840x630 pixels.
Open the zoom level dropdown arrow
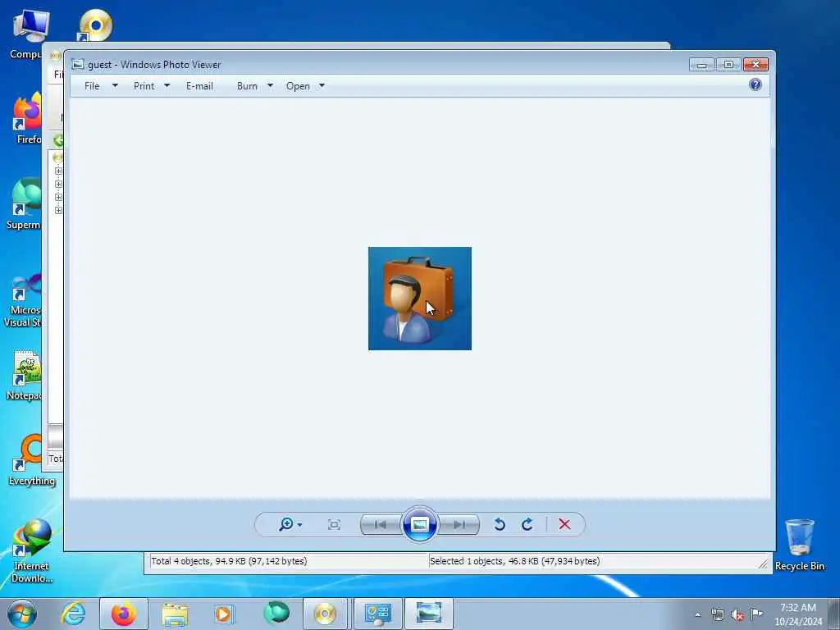[299, 525]
